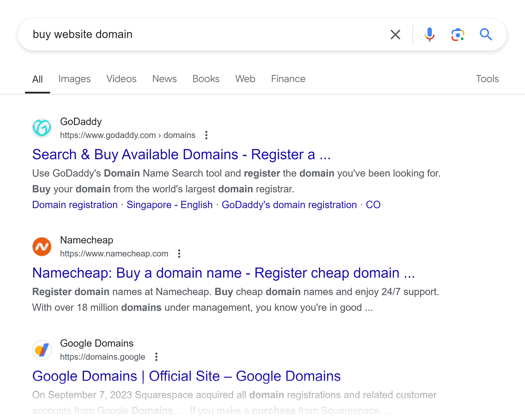The image size is (525, 420).
Task: Click the GoDaddy site name text
Action: coord(81,122)
